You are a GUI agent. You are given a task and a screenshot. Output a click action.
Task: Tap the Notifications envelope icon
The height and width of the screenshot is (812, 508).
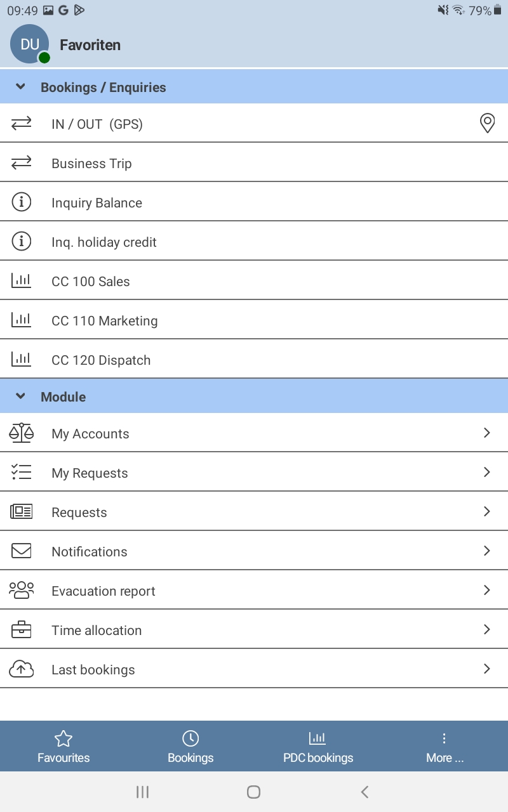pyautogui.click(x=22, y=551)
